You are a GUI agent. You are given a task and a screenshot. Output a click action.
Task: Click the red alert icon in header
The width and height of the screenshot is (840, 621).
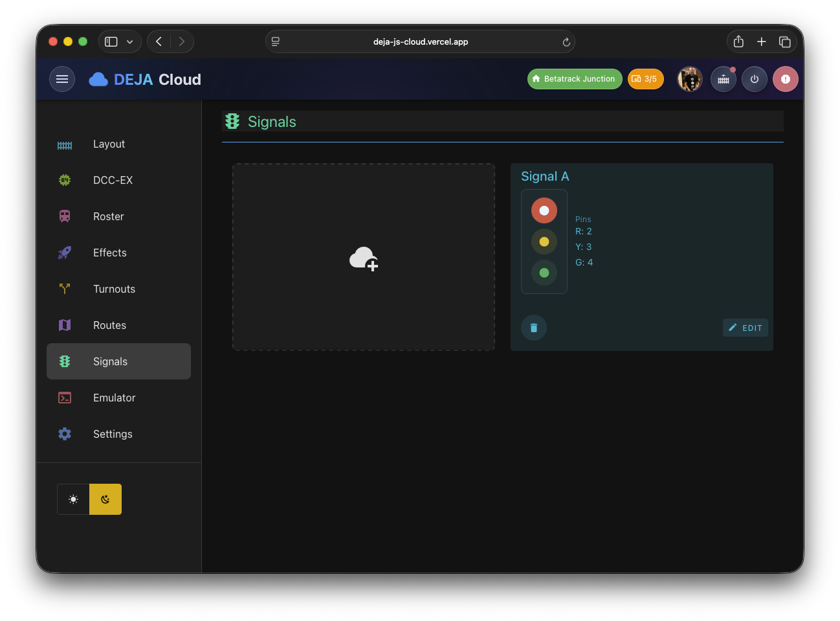(785, 78)
